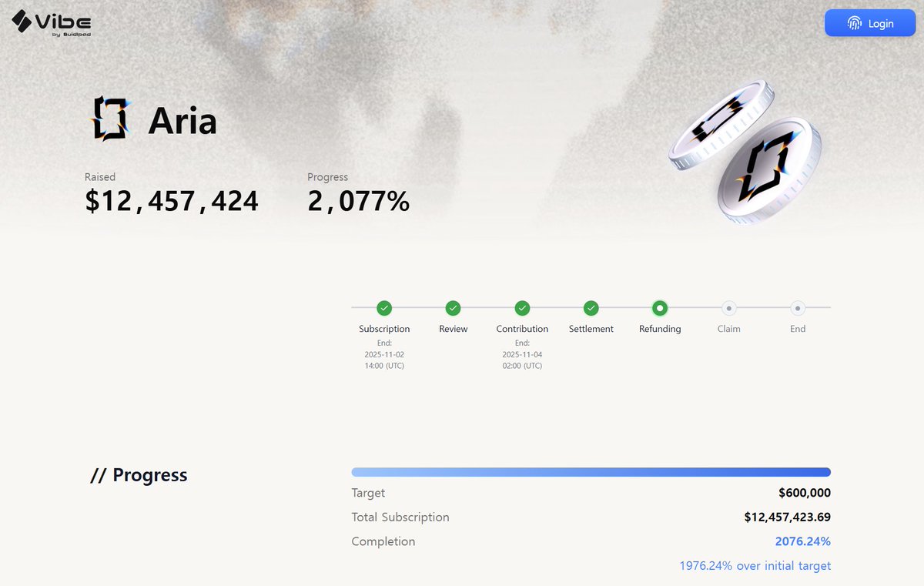The width and height of the screenshot is (924, 586).
Task: Click the 1976.24% over initial target text
Action: coord(755,566)
